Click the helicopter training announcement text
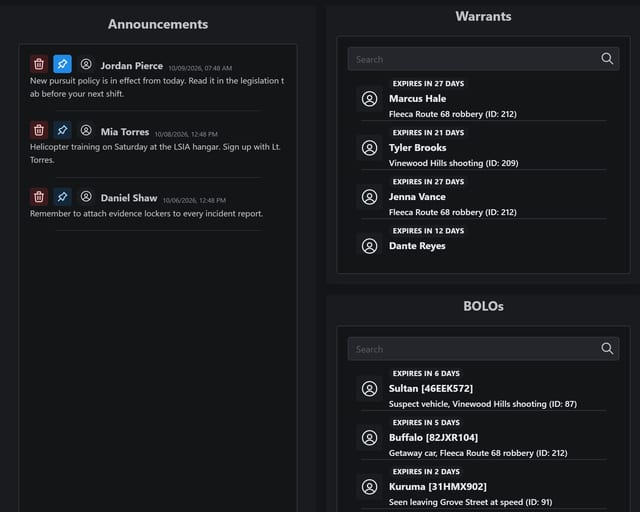 pyautogui.click(x=155, y=154)
